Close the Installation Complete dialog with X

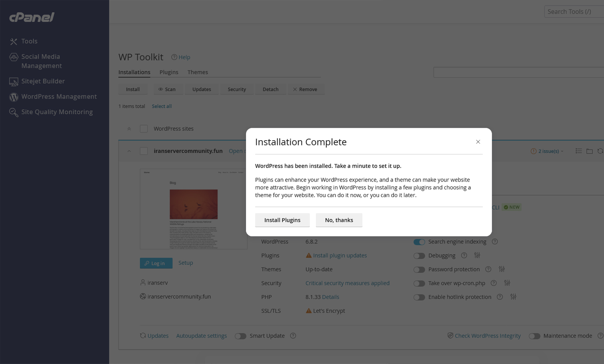478,142
